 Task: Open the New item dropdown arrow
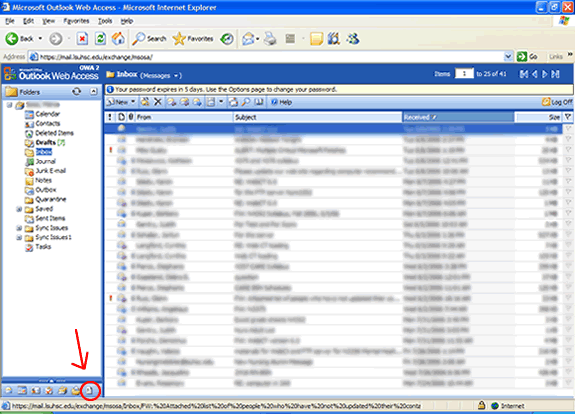tap(133, 102)
